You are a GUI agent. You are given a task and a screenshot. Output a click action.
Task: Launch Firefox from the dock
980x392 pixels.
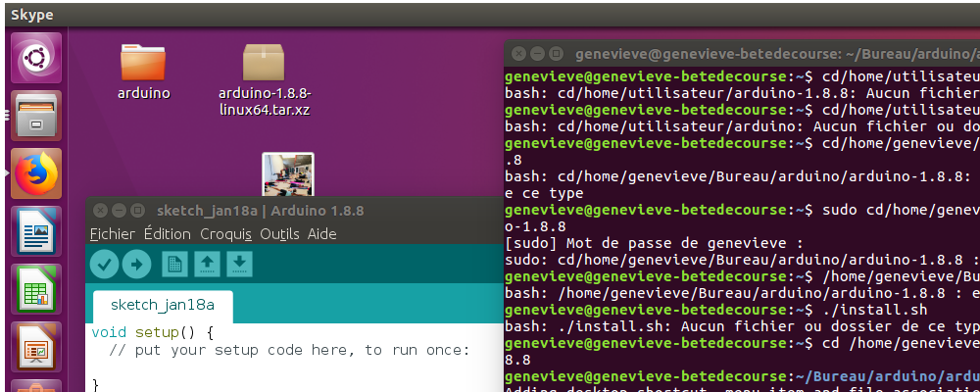tap(36, 174)
